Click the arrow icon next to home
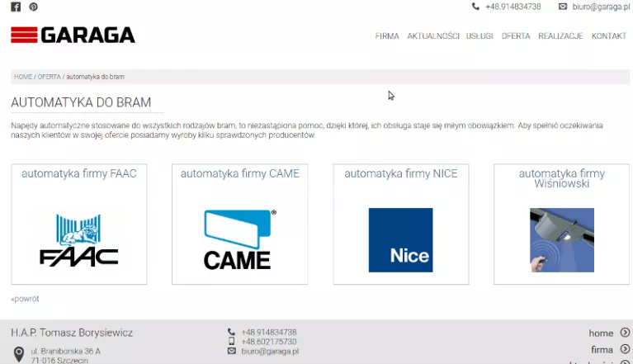 pyautogui.click(x=625, y=333)
